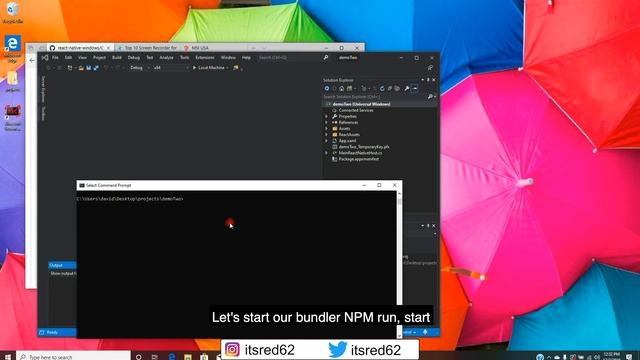The image size is (640, 360).
Task: Open the Window menu
Action: click(228, 58)
